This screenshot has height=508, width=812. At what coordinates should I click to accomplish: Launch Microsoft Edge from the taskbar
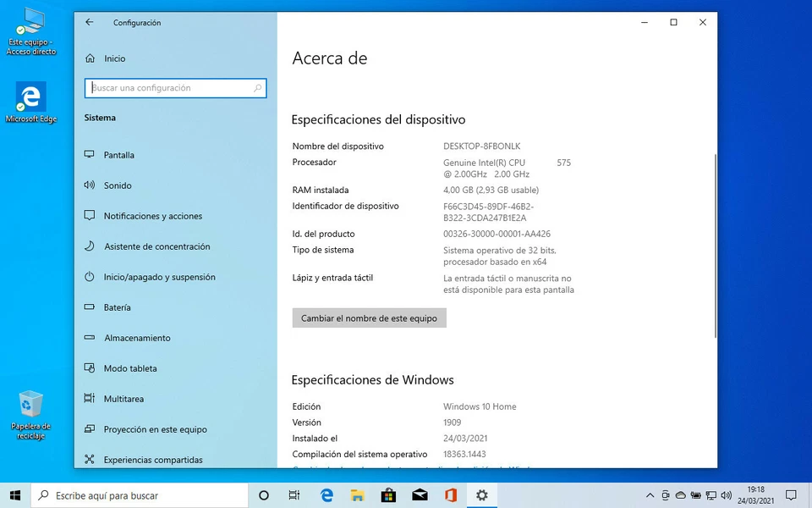326,495
